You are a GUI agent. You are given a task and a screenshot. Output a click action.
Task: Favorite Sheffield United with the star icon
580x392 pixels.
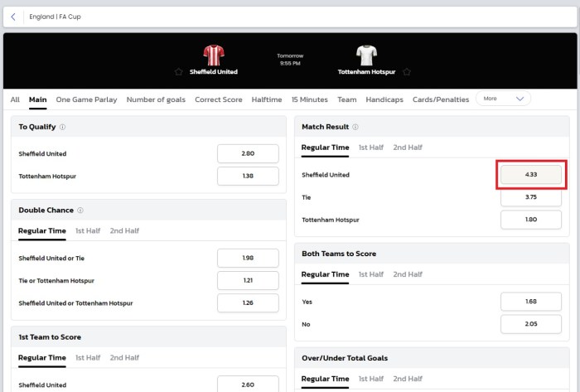179,72
